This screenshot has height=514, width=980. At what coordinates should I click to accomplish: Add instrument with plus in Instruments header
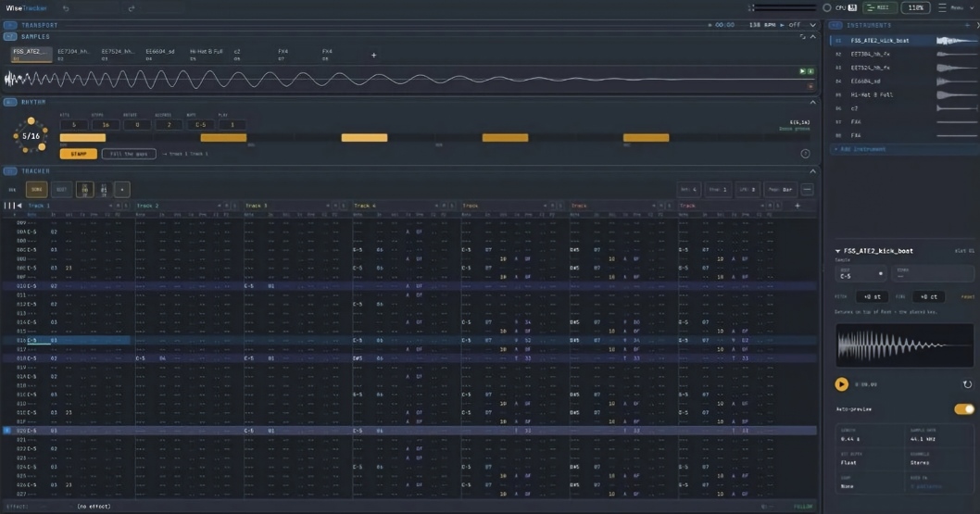pyautogui.click(x=968, y=25)
